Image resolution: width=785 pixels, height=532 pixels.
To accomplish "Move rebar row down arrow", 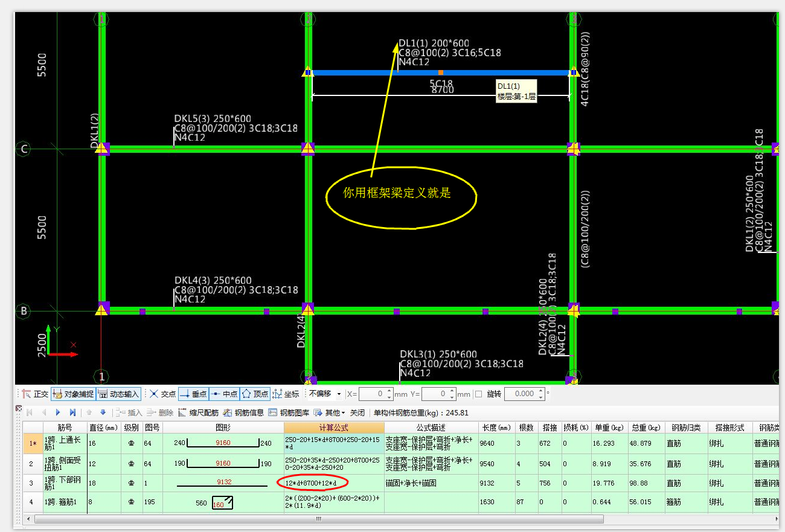I will click(x=103, y=413).
